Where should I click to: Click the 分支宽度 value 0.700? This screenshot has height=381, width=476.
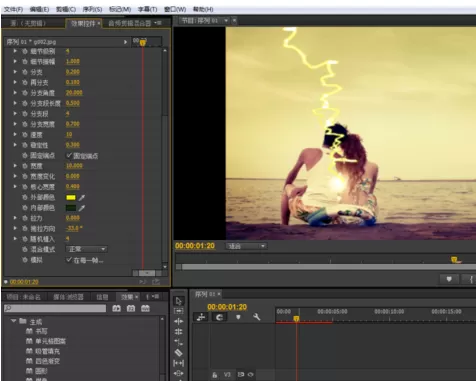tap(73, 124)
